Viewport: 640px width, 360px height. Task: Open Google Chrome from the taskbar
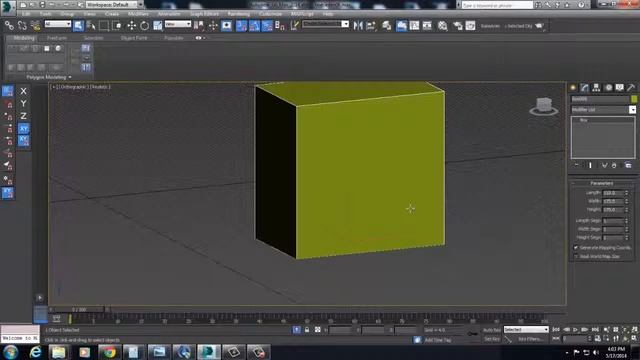tap(109, 352)
